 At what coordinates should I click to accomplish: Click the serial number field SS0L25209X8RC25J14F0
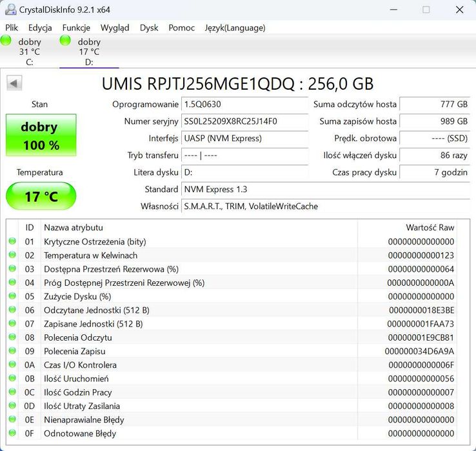pyautogui.click(x=244, y=121)
